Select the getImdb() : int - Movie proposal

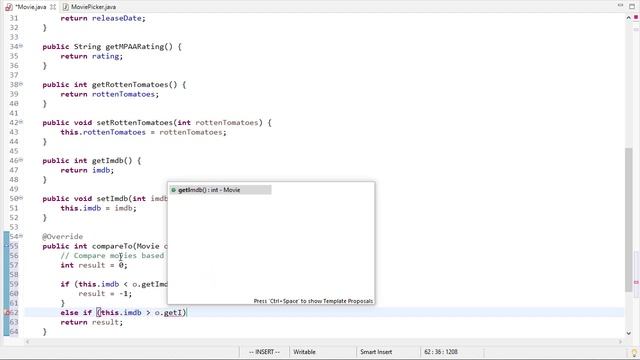pyautogui.click(x=220, y=190)
